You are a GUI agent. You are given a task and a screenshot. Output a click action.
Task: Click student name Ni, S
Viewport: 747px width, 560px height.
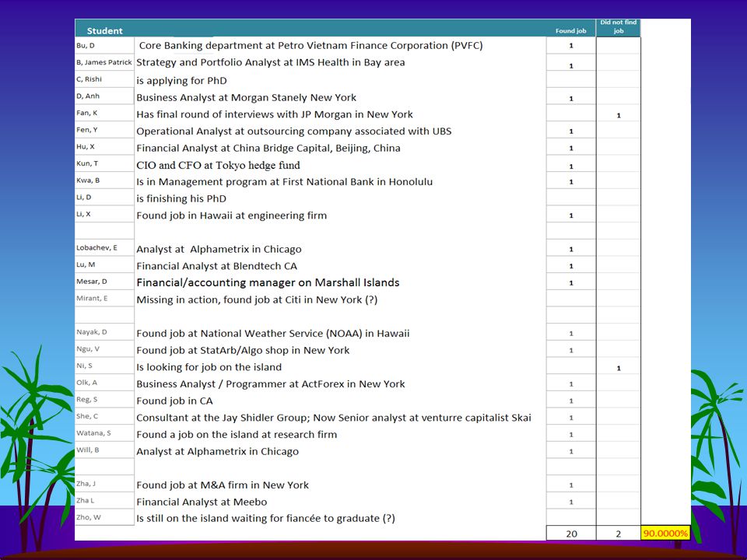(84, 366)
